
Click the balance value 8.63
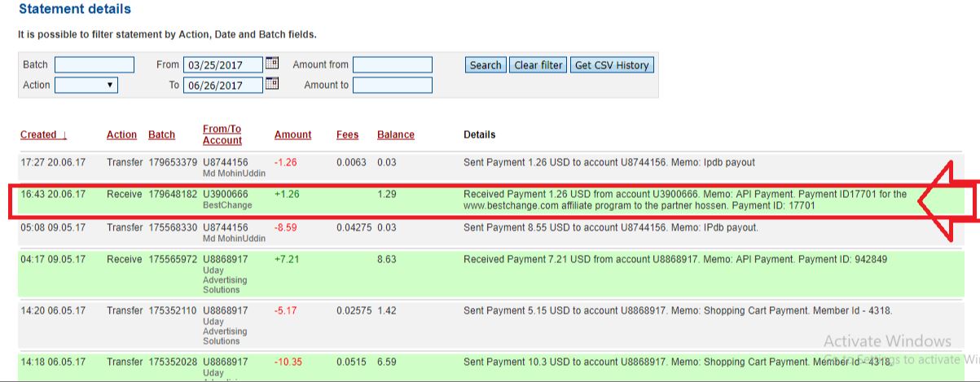click(387, 259)
